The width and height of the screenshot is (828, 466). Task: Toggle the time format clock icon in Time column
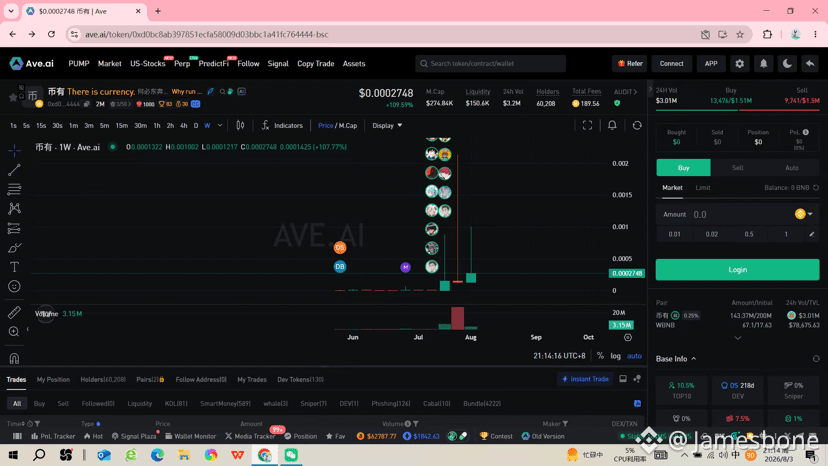coord(30,424)
